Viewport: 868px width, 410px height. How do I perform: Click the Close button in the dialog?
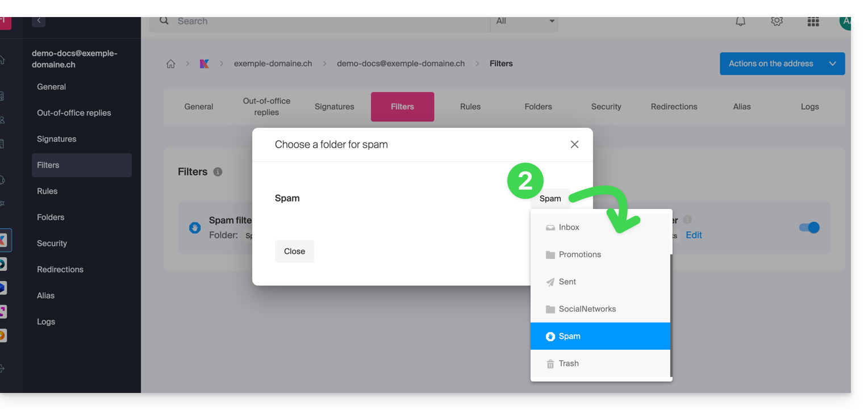(294, 251)
